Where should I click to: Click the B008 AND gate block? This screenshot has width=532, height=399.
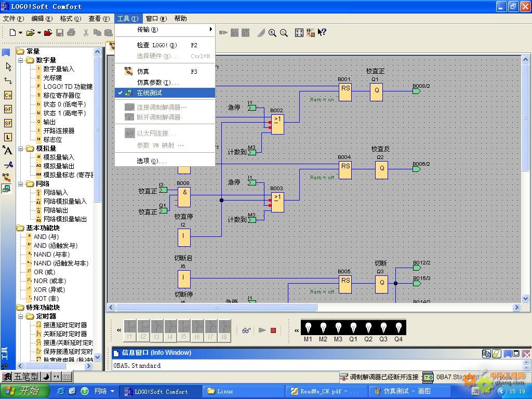[x=184, y=197]
